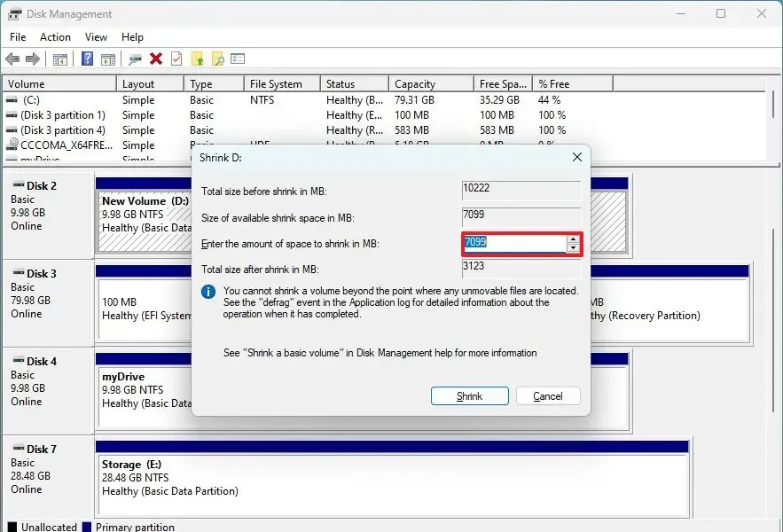Screen dimensions: 783x532
Task: Click the folder with magnifier search icon
Action: [x=218, y=59]
